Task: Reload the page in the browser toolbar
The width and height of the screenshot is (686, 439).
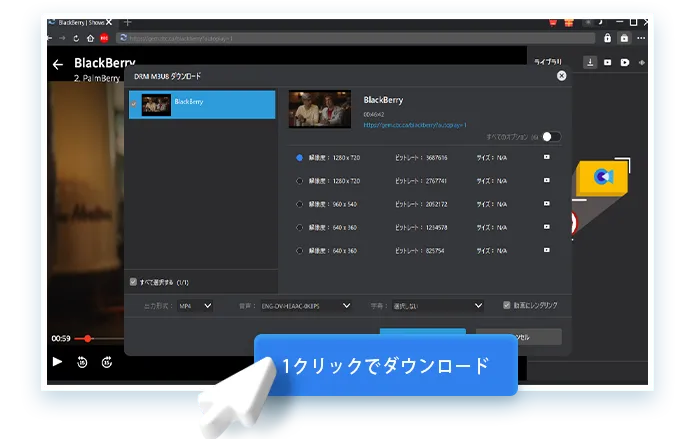Action: [76, 39]
